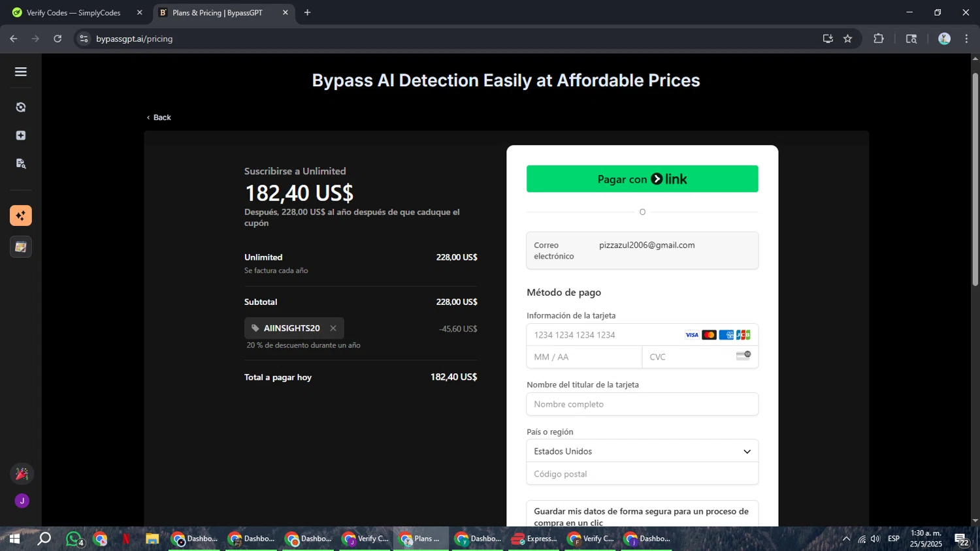Click the plus square sidebar icon
Screen dimensions: 980x551
pyautogui.click(x=21, y=135)
